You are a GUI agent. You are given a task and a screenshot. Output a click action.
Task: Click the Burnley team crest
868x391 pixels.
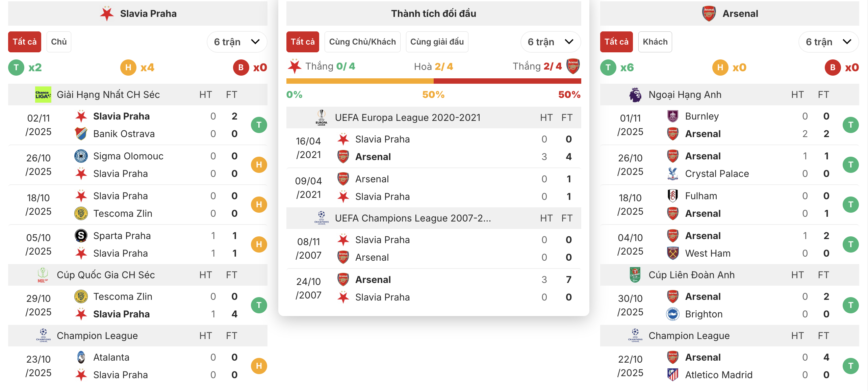click(x=672, y=116)
